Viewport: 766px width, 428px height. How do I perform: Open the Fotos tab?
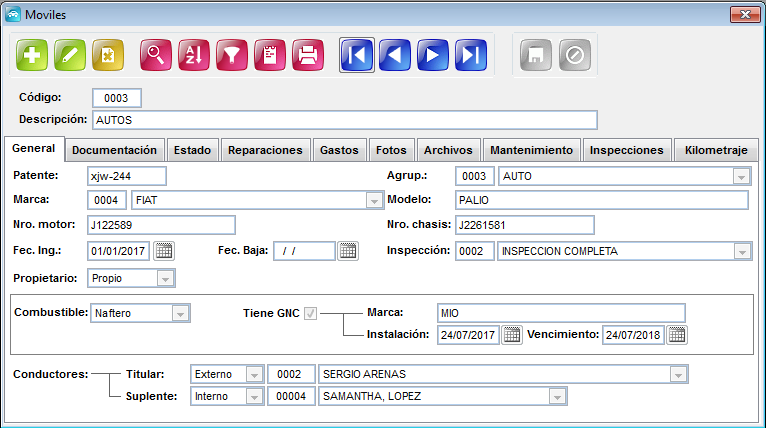[391, 150]
